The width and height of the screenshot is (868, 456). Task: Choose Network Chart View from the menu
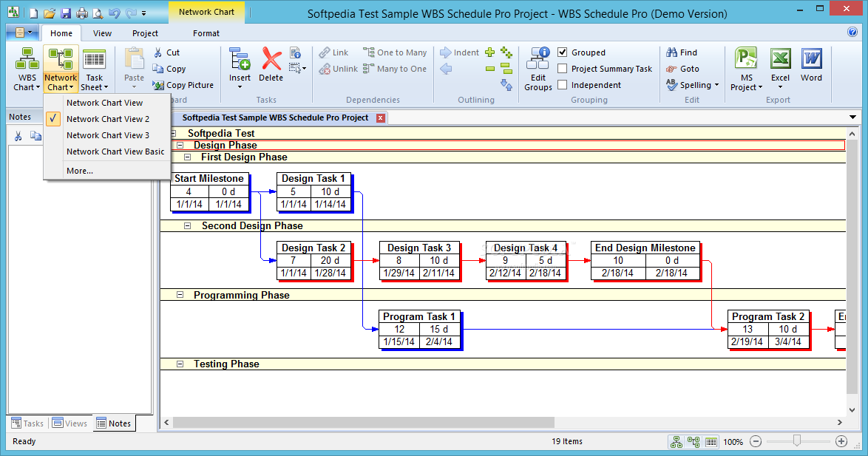107,103
